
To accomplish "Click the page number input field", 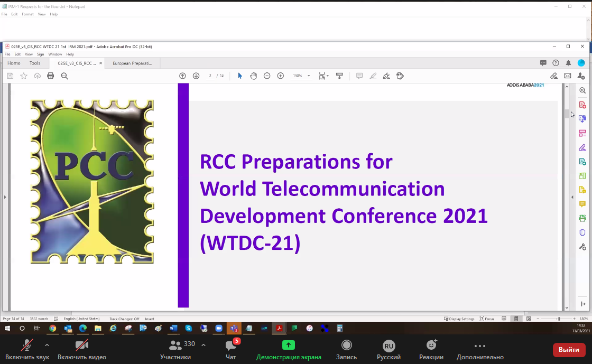I will pos(210,76).
